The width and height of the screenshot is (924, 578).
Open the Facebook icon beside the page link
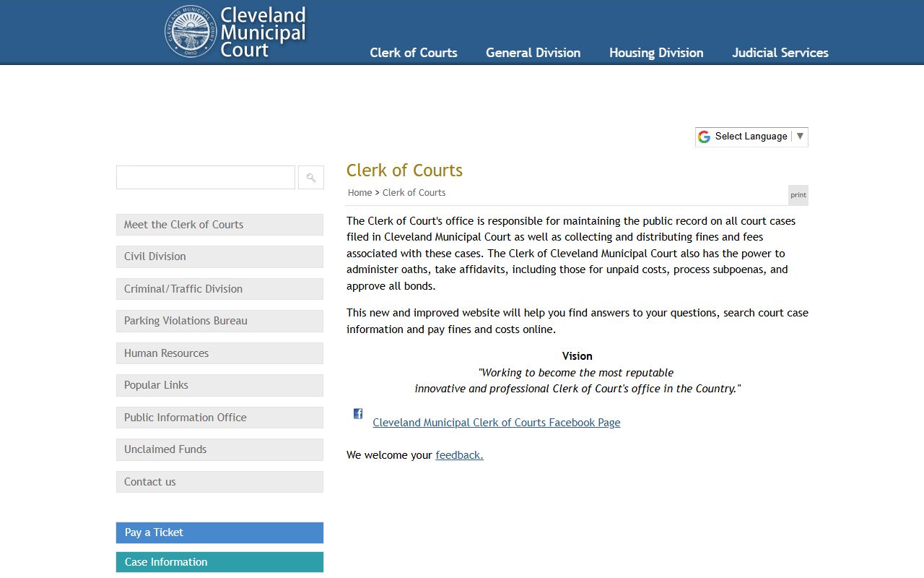click(358, 414)
